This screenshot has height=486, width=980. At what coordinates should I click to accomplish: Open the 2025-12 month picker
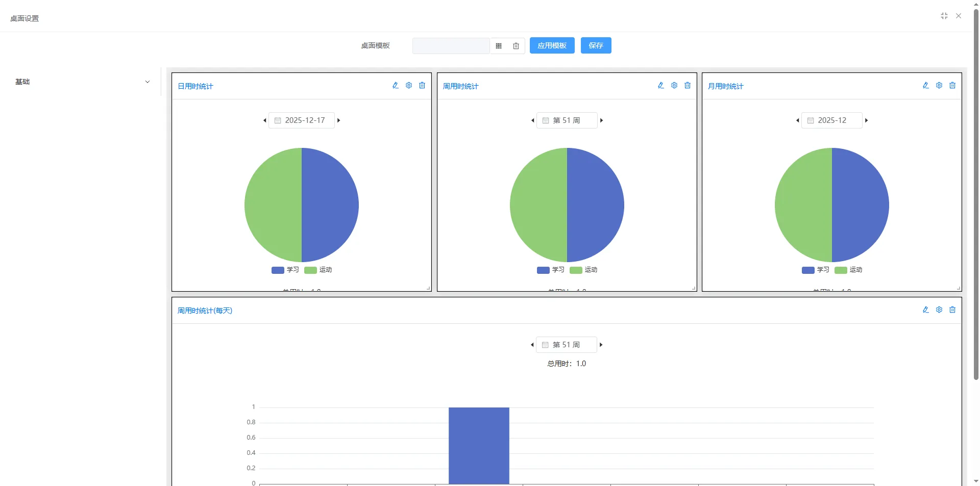tap(831, 120)
